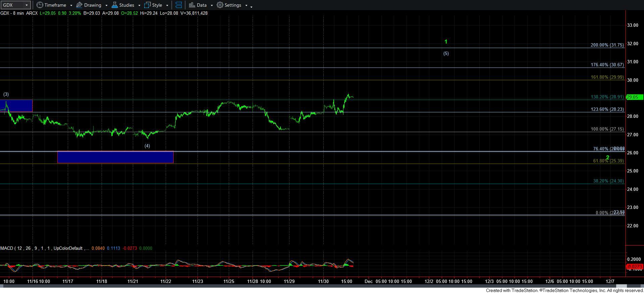Select the green wave 1 label
Viewport: 644px width, 293px height.
446,42
